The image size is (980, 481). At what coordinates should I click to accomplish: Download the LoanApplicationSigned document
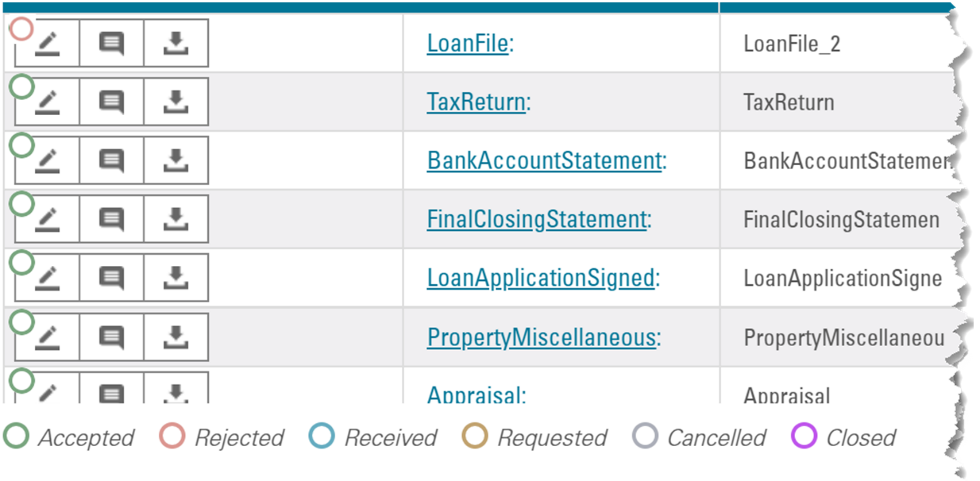tap(176, 278)
